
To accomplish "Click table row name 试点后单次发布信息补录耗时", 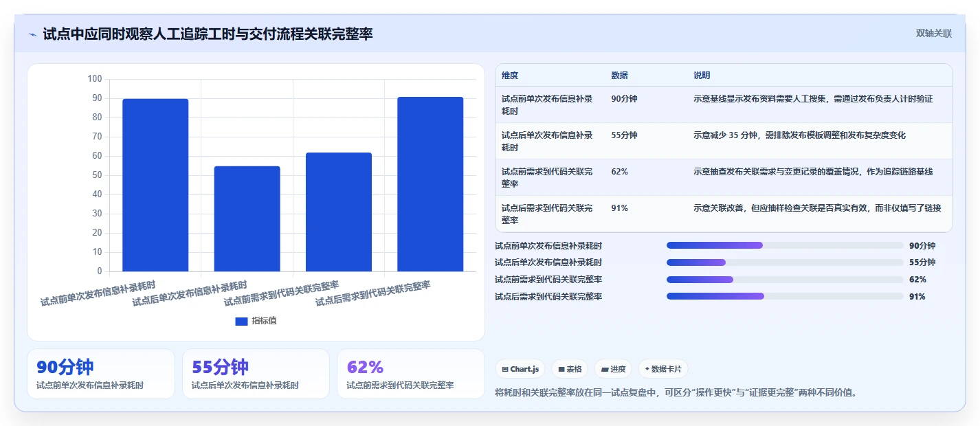I will pos(547,142).
